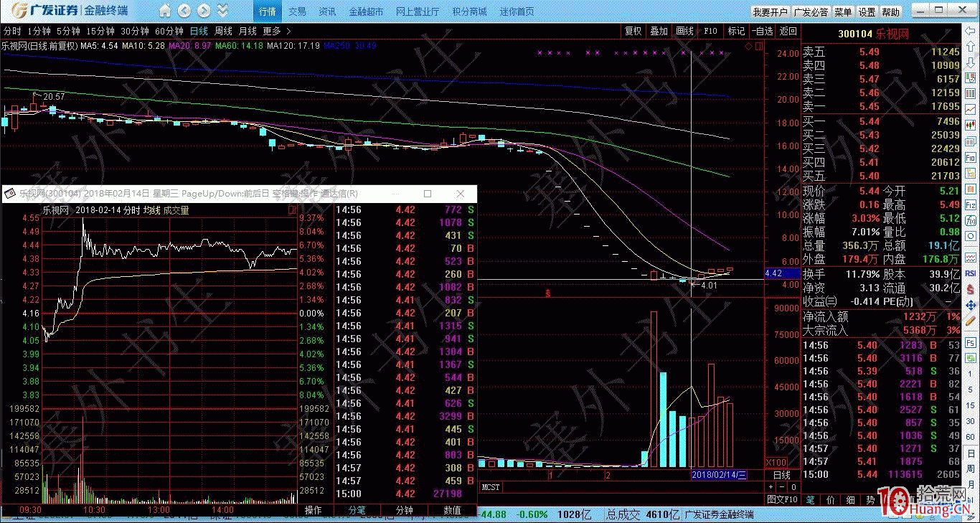The height and width of the screenshot is (523, 980).
Task: Select the 15分钟 chart period
Action: pyautogui.click(x=100, y=32)
